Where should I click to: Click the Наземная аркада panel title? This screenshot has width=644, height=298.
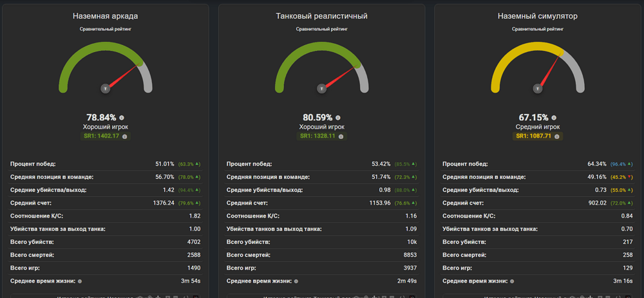106,17
